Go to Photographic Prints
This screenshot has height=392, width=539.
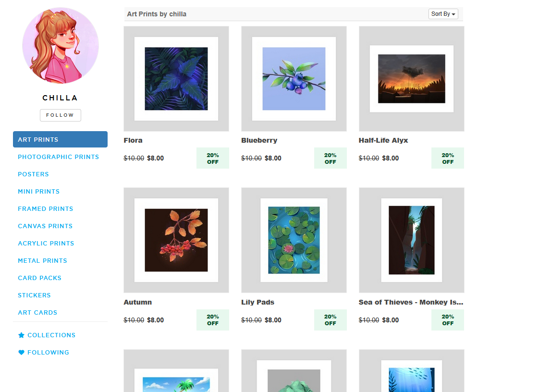[59, 157]
